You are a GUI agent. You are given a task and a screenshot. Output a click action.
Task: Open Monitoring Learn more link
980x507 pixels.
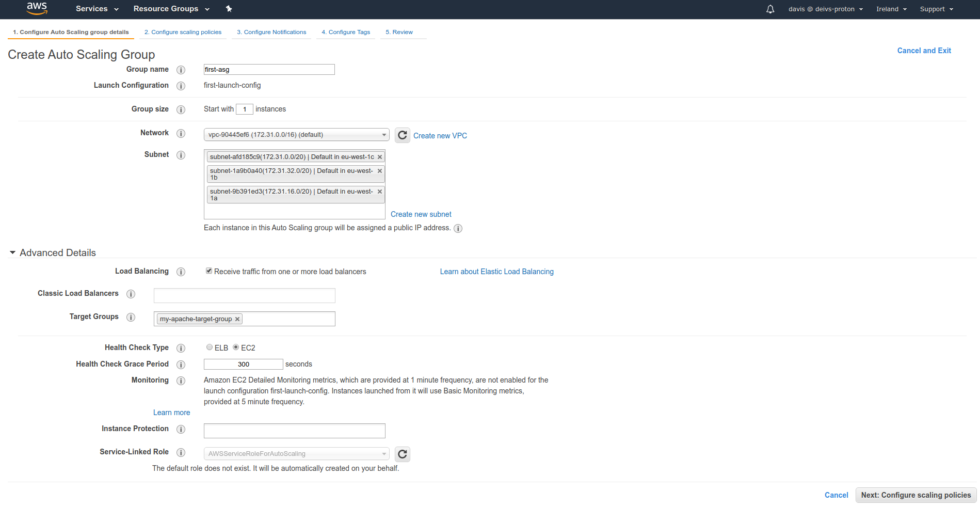pyautogui.click(x=171, y=413)
